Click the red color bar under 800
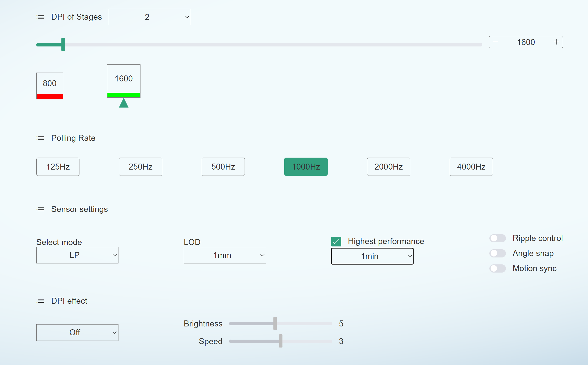 pyautogui.click(x=50, y=97)
